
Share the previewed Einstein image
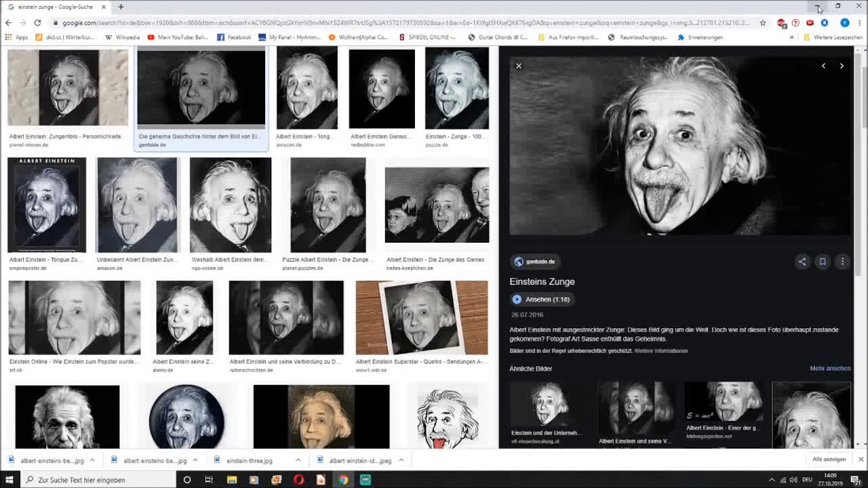tap(802, 262)
